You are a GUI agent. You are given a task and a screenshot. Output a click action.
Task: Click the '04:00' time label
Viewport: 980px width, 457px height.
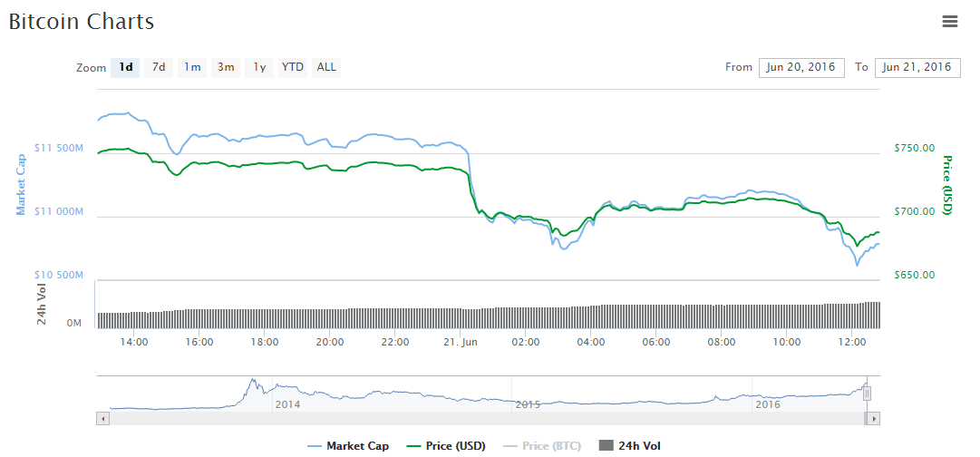591,342
